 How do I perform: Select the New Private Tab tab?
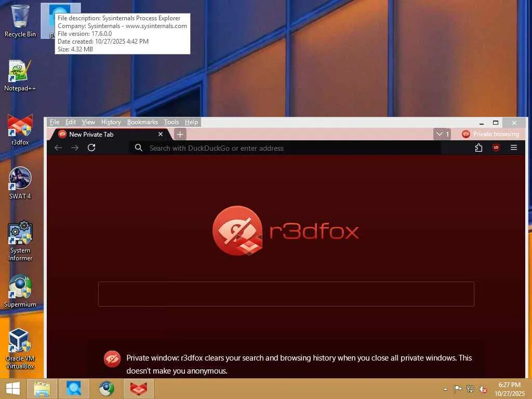click(110, 135)
